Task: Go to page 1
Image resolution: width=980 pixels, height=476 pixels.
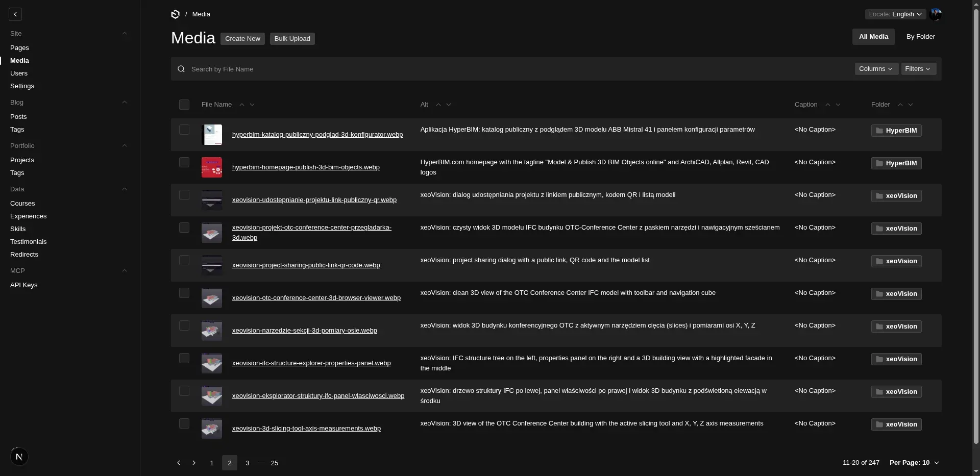Action: click(x=212, y=463)
